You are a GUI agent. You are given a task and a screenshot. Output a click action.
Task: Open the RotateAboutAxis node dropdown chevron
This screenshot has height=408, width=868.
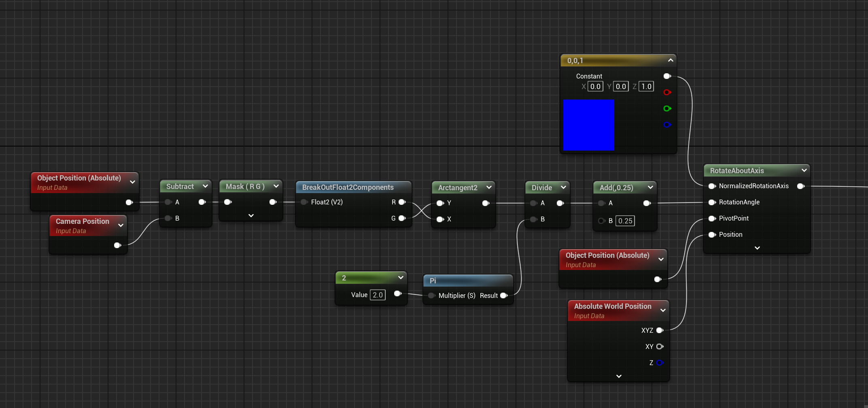pos(804,170)
